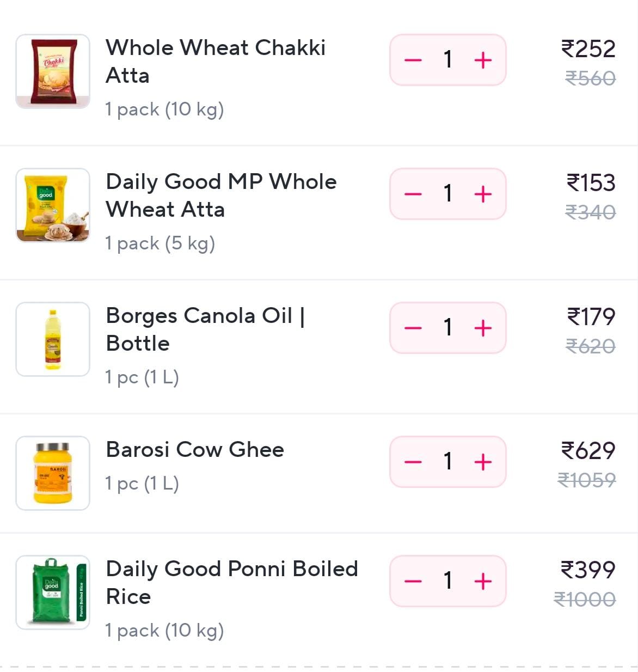The image size is (638, 672).
Task: Increase Barosi Cow Ghee quantity
Action: tap(483, 462)
